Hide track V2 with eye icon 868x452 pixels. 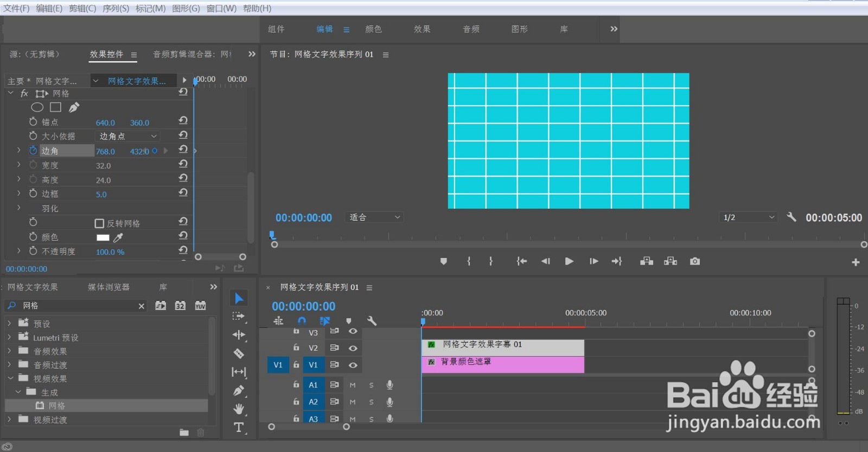coord(353,348)
